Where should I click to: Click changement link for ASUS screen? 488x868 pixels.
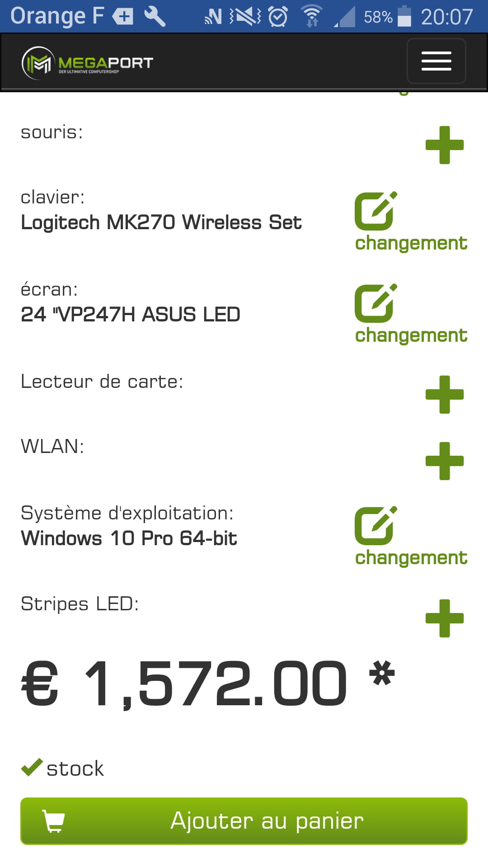pos(411,336)
